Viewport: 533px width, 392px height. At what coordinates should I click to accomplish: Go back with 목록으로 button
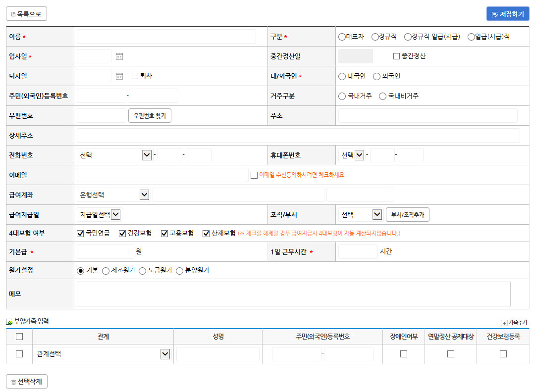[27, 14]
